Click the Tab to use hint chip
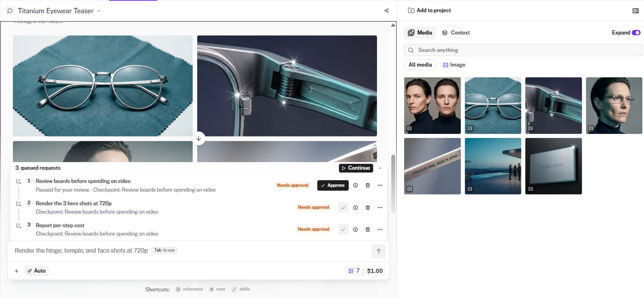The image size is (644, 298). [164, 251]
